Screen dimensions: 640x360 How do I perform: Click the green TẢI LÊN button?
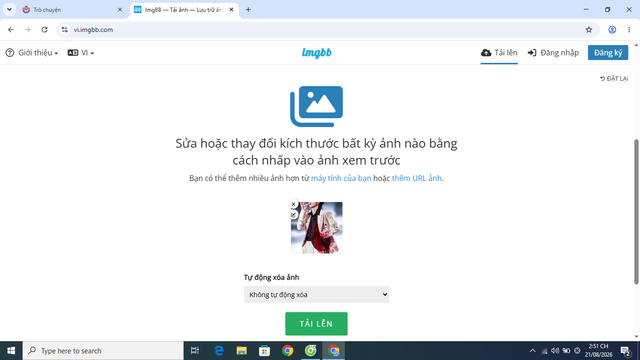click(316, 324)
